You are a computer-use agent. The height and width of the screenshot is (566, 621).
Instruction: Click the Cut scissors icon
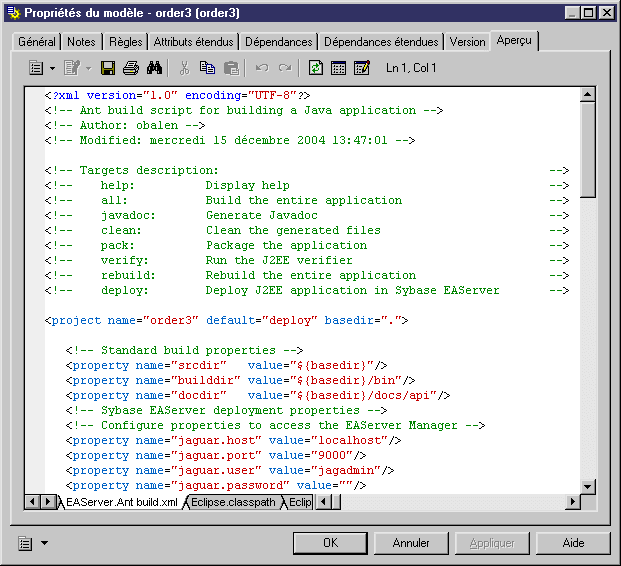pyautogui.click(x=184, y=68)
